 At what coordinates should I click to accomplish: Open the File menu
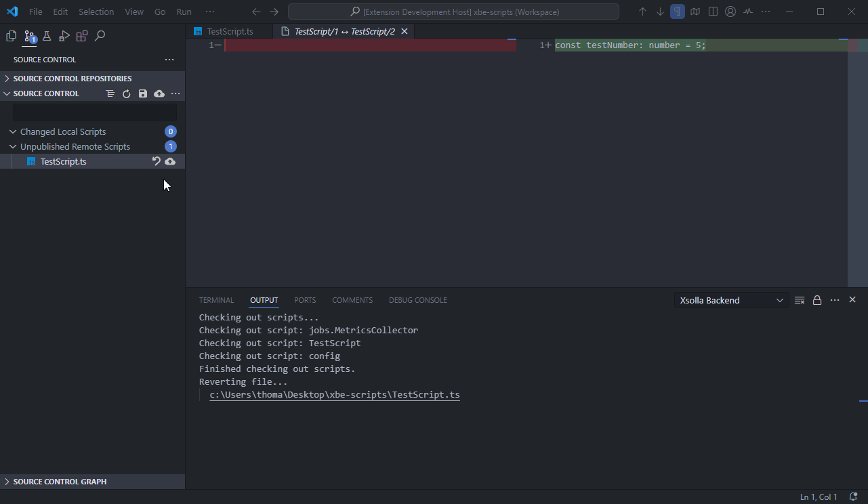pos(36,12)
